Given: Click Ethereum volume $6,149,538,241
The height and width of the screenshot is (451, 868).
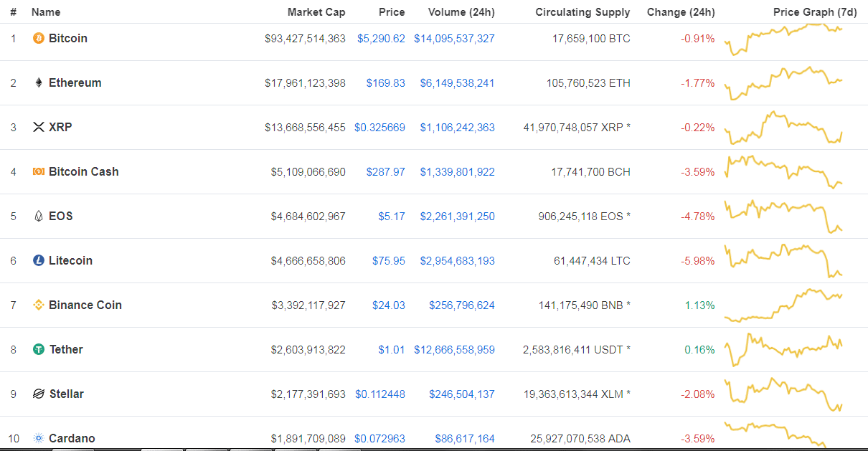Looking at the screenshot, I should point(458,82).
